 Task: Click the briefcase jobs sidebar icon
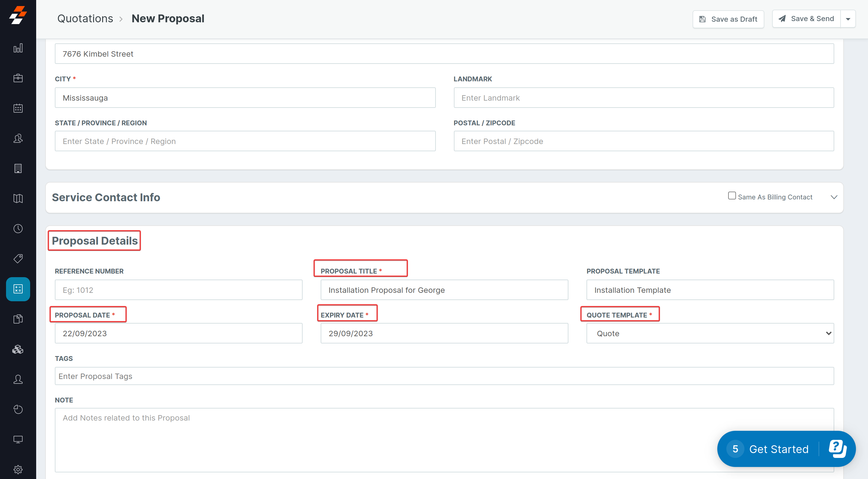pos(18,78)
